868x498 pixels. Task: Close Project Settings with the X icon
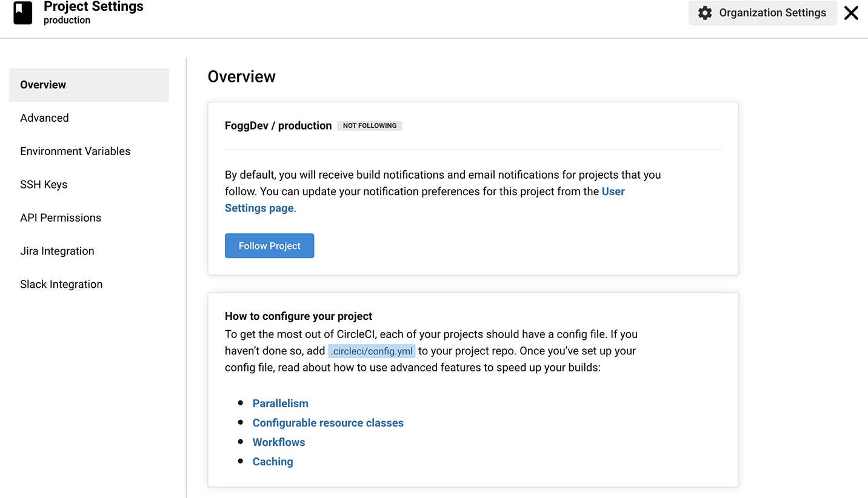851,13
